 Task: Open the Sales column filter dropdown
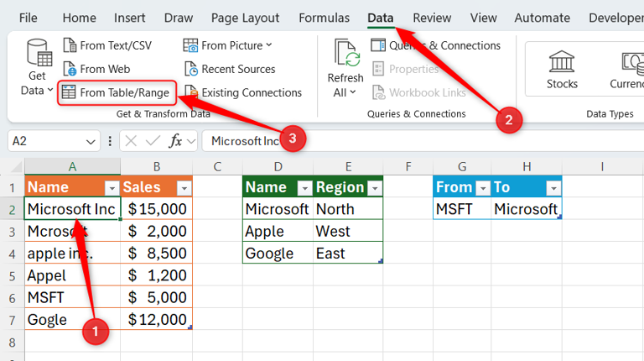coord(184,188)
